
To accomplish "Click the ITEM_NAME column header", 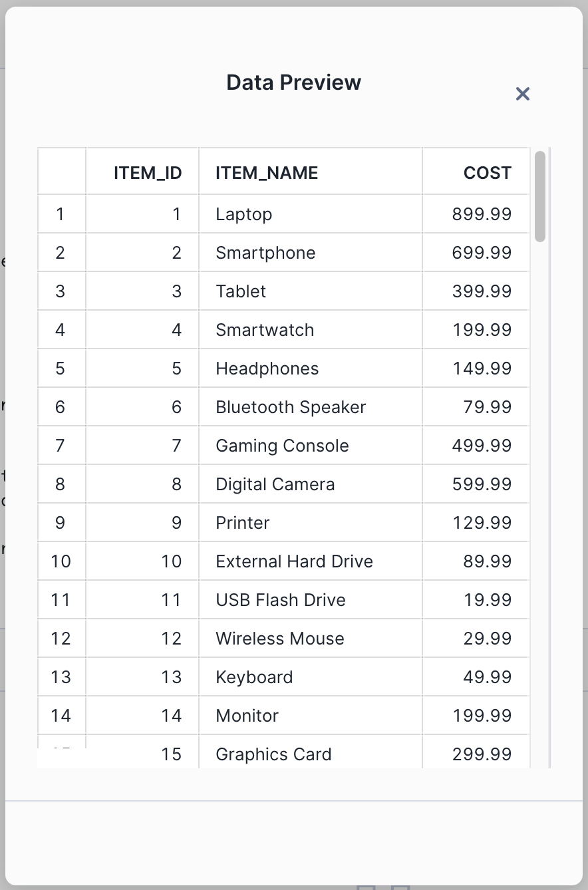I will coord(267,173).
